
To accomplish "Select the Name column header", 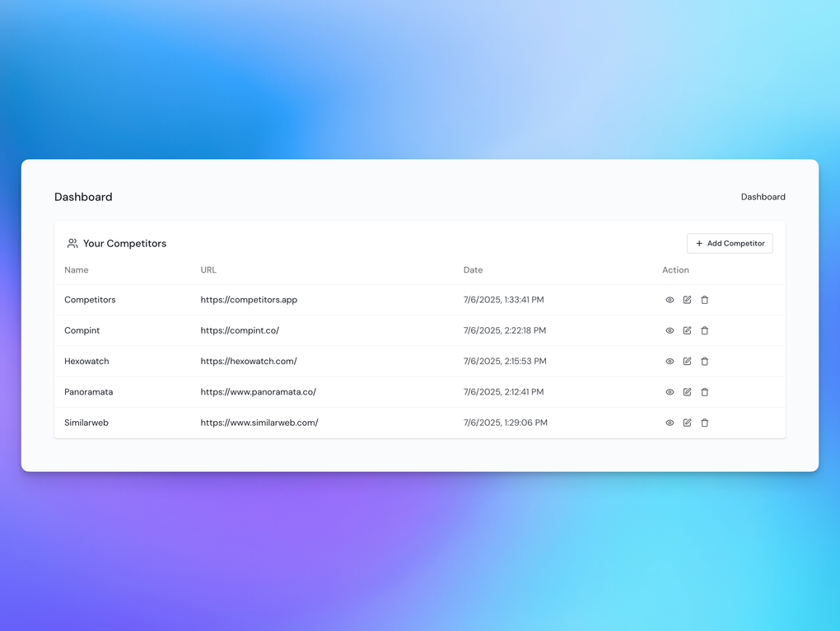I will [x=76, y=270].
